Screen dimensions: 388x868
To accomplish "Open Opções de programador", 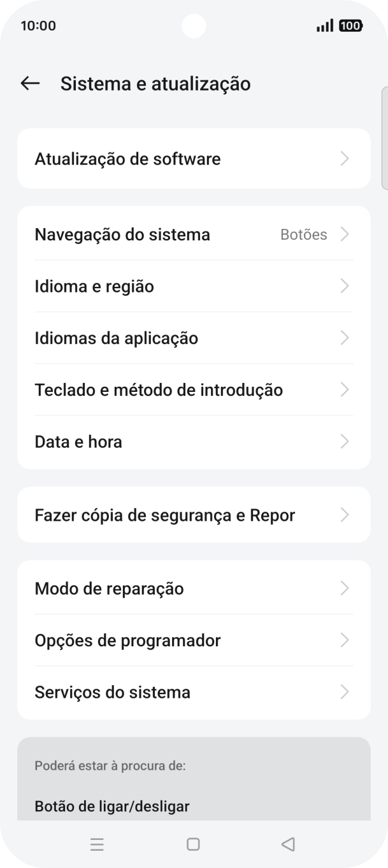I will (193, 640).
